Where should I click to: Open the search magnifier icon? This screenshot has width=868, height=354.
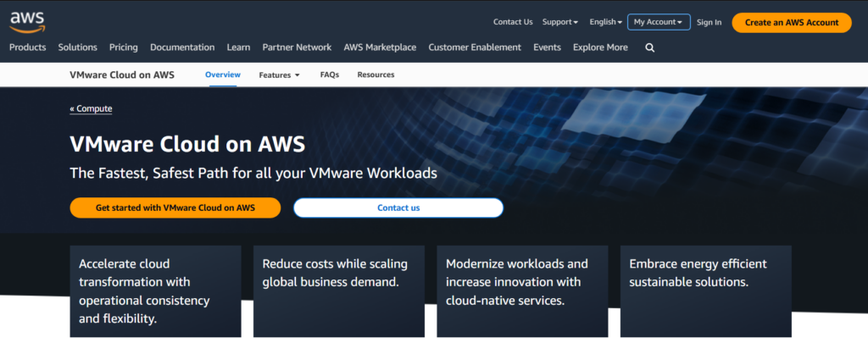pos(650,48)
